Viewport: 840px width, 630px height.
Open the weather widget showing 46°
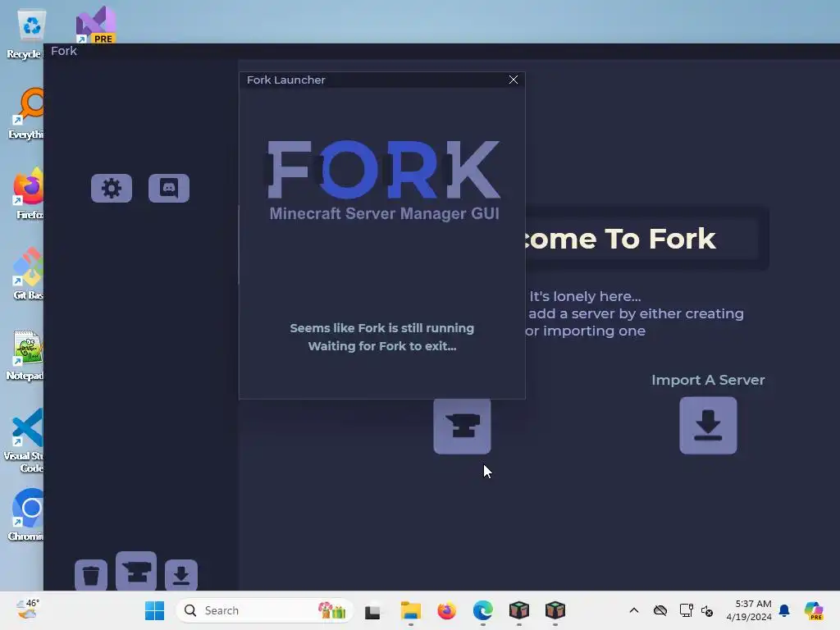(x=27, y=609)
